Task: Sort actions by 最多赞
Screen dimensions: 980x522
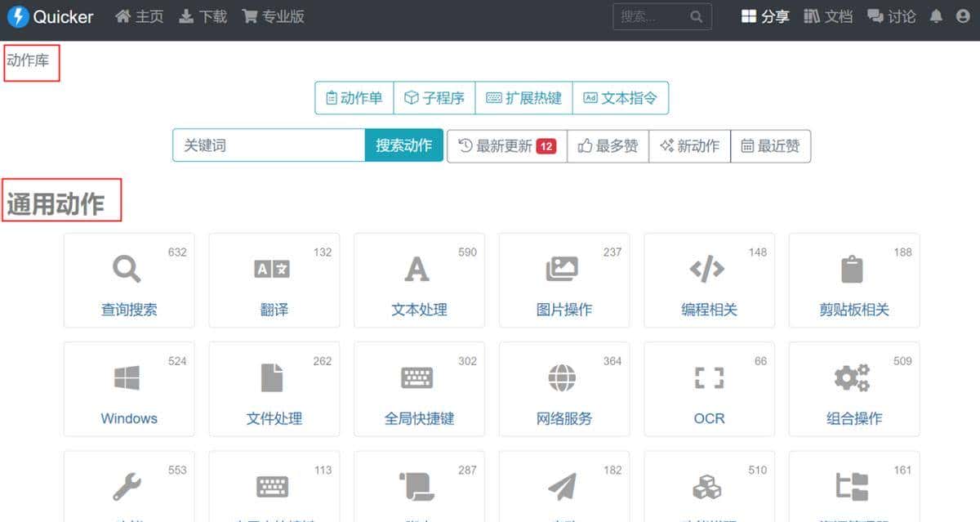Action: 608,145
